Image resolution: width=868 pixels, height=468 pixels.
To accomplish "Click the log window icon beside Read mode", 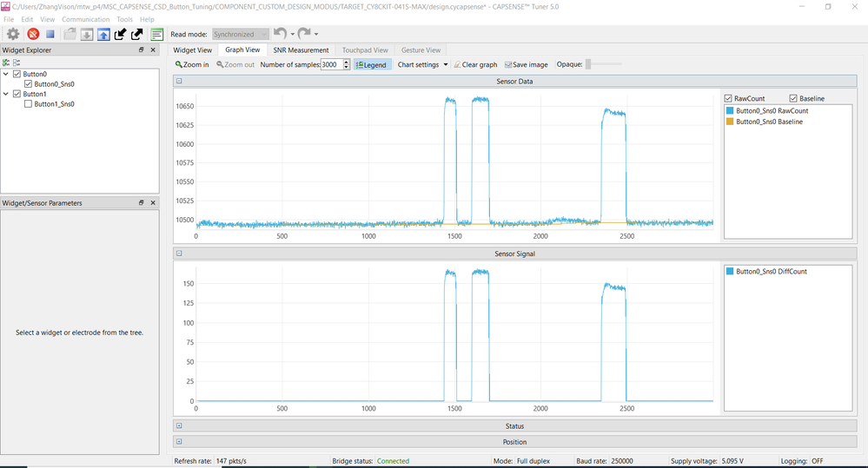I will [x=157, y=34].
